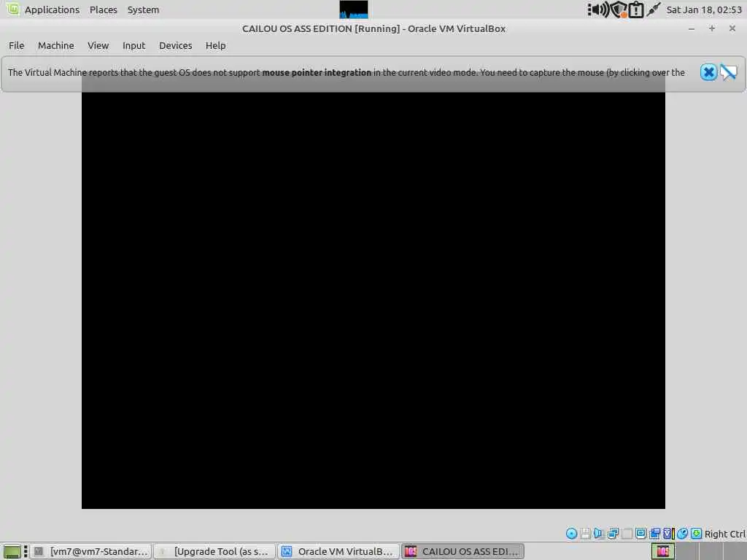Screen dimensions: 747x560
Task: Open the System menu in top panel
Action: click(x=143, y=9)
